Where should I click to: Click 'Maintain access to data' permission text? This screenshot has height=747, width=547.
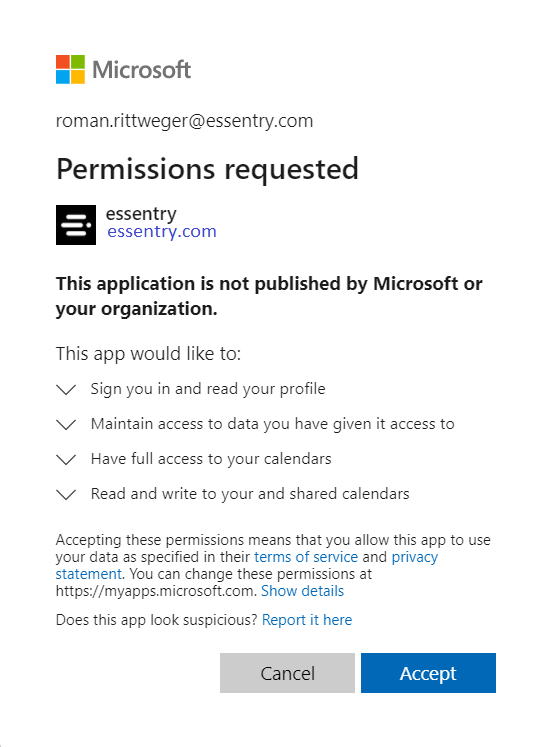coord(273,424)
